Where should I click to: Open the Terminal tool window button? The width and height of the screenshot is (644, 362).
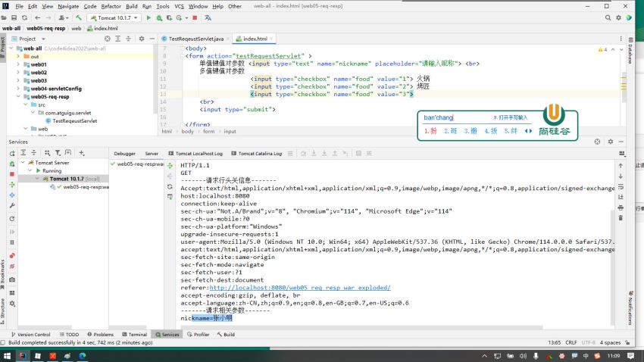[134, 334]
